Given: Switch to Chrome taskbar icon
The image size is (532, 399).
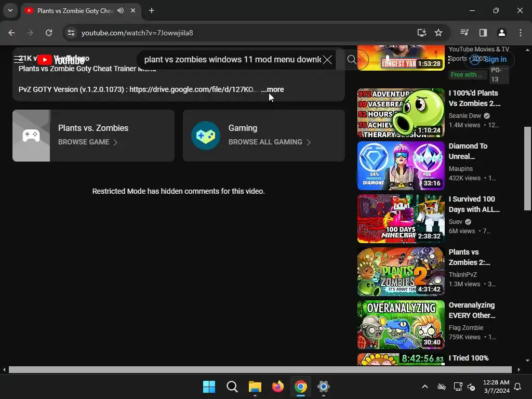Looking at the screenshot, I should pos(301,387).
